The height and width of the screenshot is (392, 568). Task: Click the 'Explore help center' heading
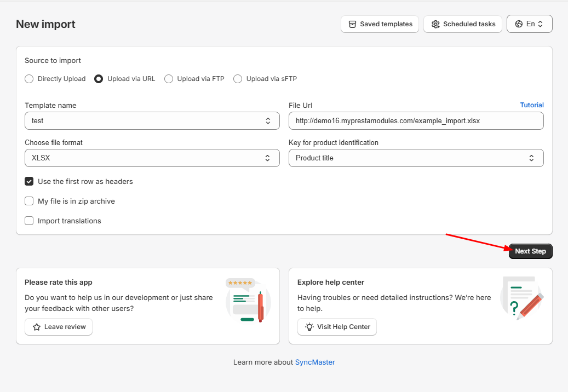(331, 283)
